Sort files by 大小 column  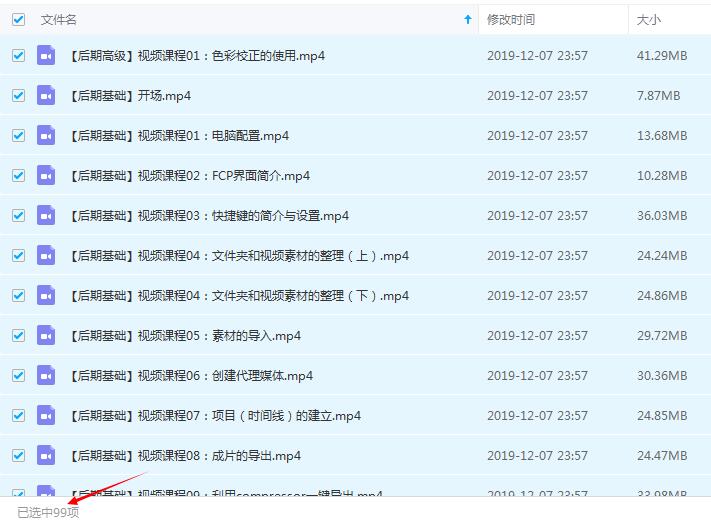pos(648,19)
